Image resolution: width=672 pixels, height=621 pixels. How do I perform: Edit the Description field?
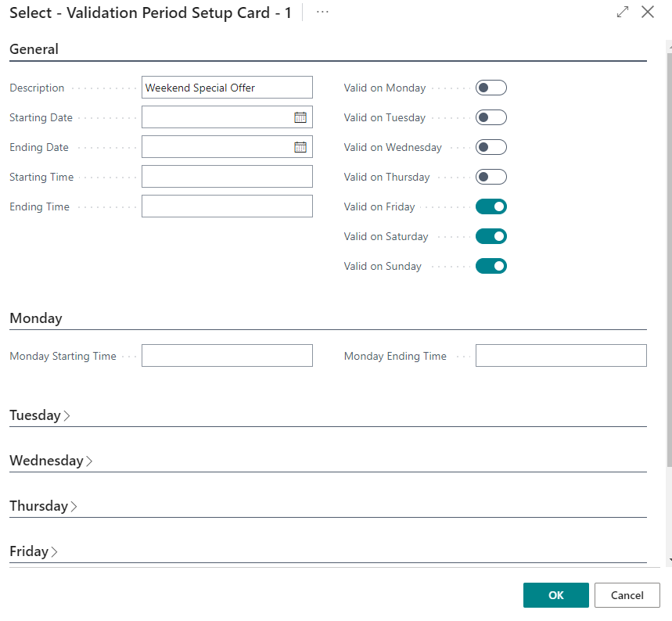tap(227, 88)
